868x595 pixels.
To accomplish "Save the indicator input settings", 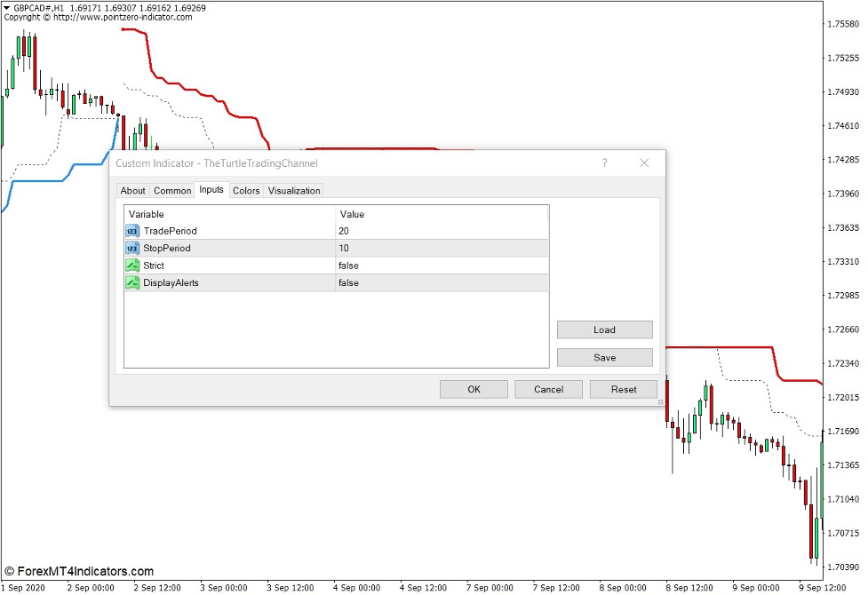I will tap(604, 358).
